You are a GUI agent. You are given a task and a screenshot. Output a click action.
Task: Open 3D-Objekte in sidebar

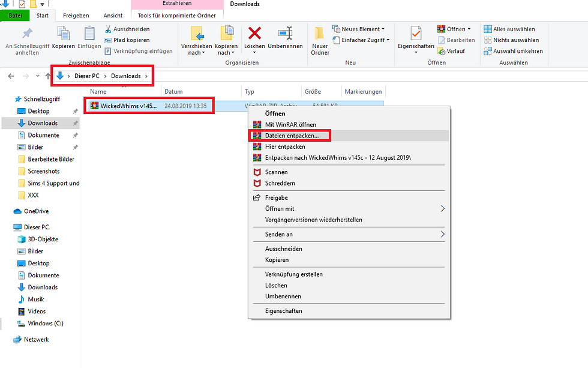[x=43, y=240]
